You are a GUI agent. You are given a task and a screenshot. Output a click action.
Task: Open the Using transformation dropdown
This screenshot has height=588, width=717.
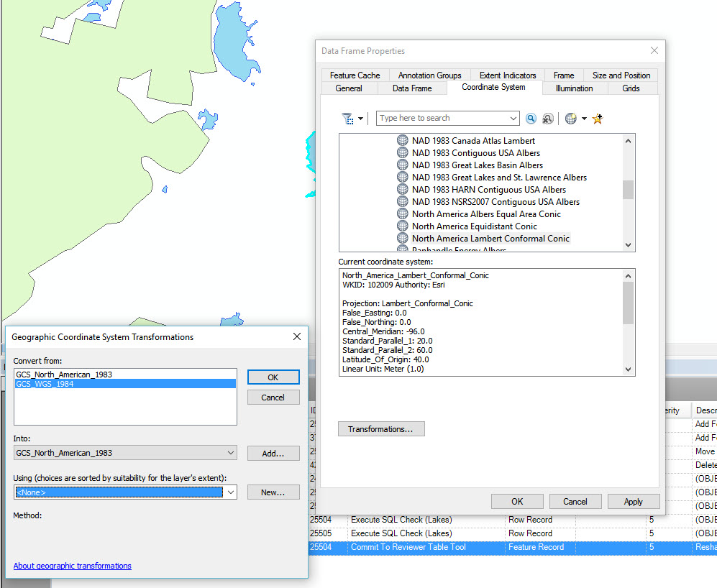coord(230,492)
